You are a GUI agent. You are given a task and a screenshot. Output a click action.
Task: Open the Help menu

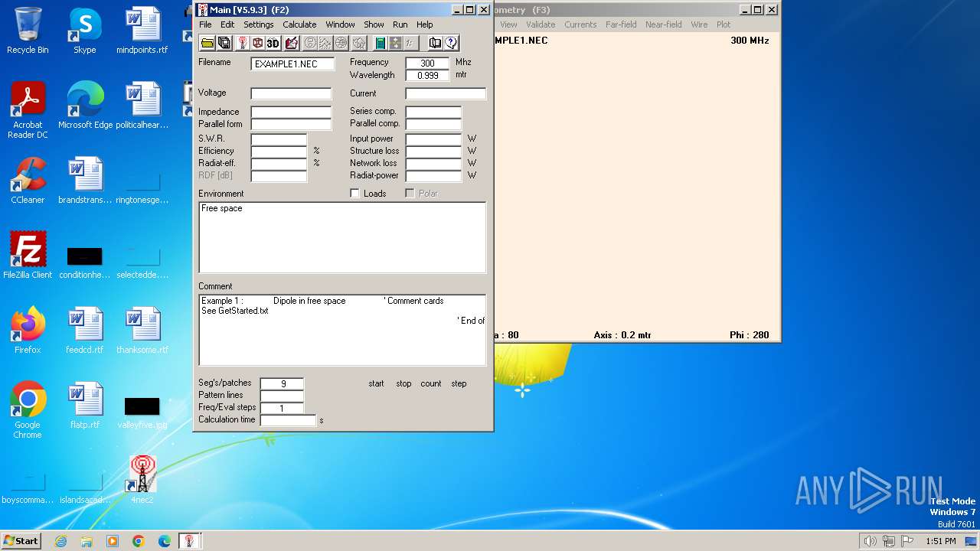pyautogui.click(x=424, y=24)
